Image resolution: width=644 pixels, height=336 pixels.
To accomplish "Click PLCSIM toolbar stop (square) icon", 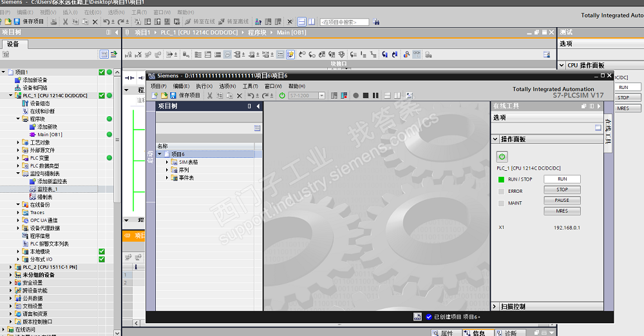I will (366, 95).
